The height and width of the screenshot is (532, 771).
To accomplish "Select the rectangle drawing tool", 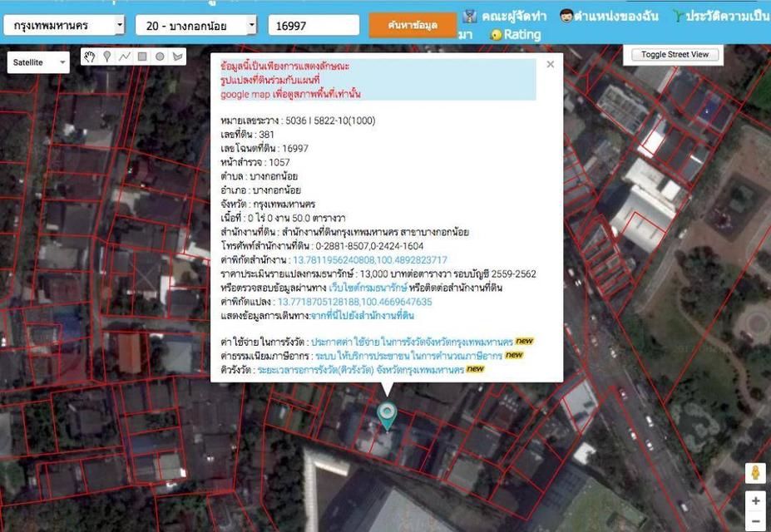I will pyautogui.click(x=142, y=57).
